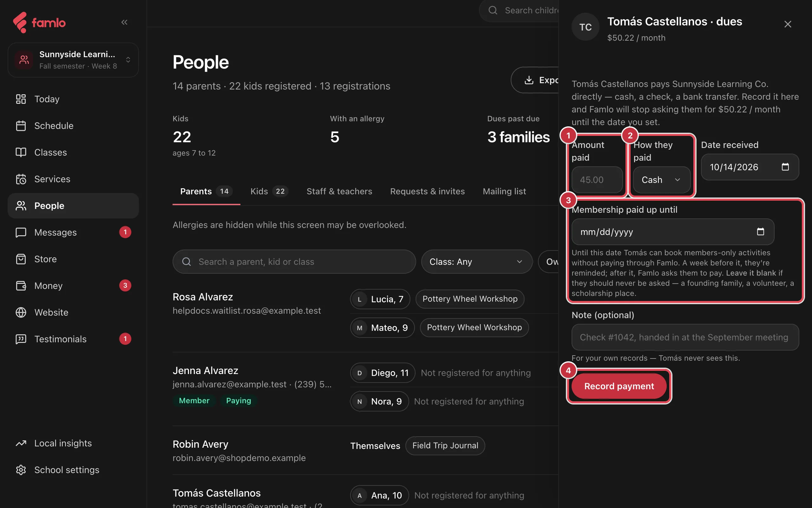
Task: Open the Store section
Action: [x=73, y=259]
